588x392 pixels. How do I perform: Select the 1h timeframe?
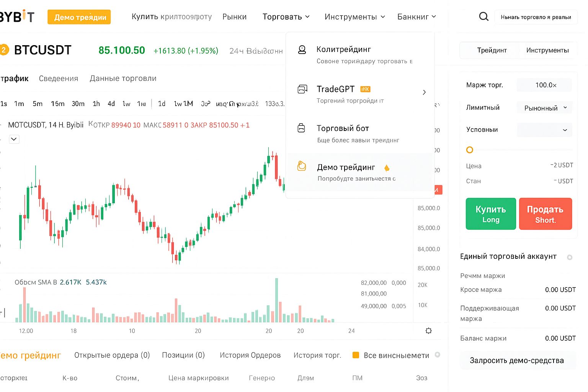(x=96, y=104)
